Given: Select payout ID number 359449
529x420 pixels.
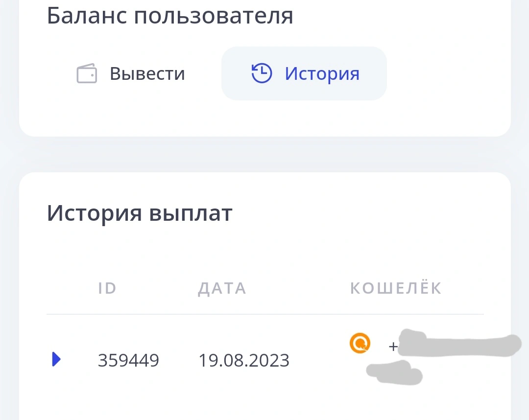Looking at the screenshot, I should click(x=128, y=360).
